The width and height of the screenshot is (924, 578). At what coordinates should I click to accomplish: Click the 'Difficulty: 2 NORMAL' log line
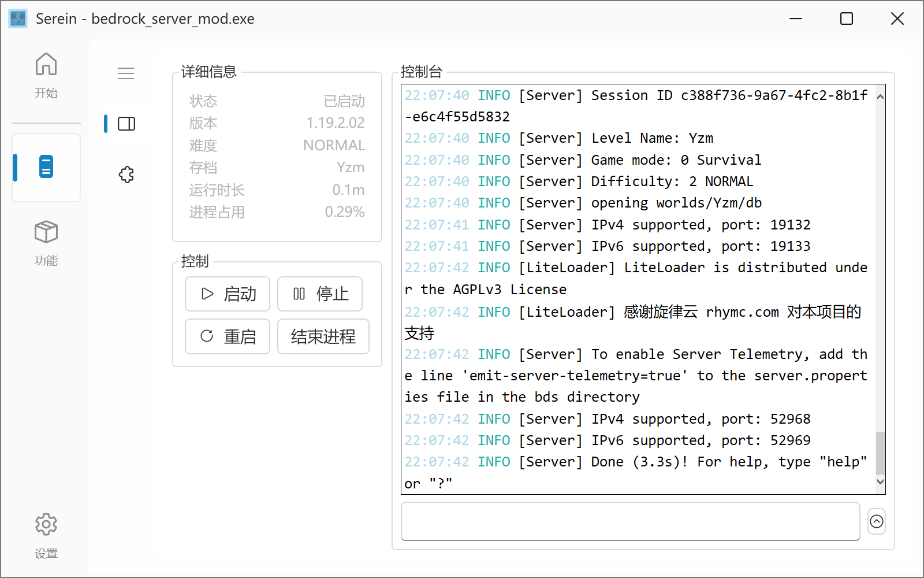coord(579,181)
